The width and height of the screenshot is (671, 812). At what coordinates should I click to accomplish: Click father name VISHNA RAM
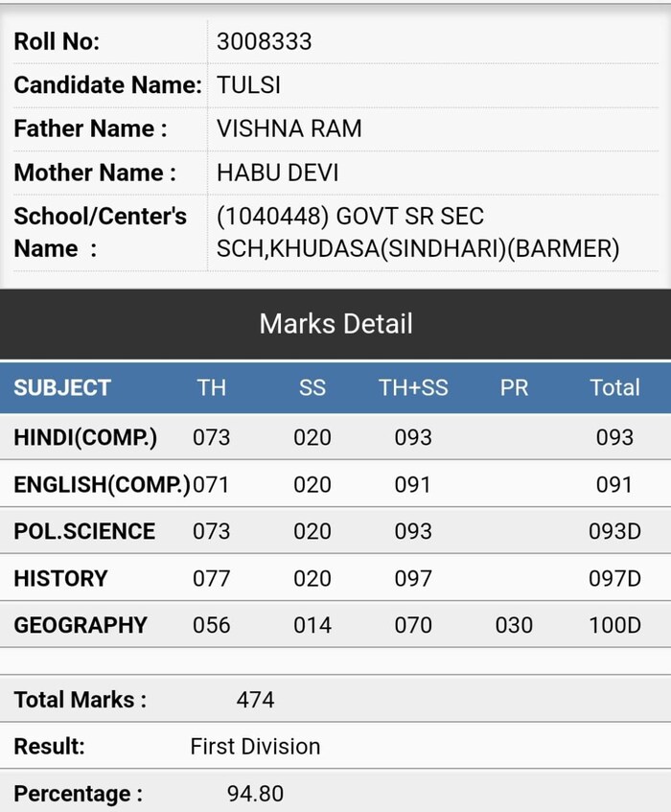tap(289, 128)
